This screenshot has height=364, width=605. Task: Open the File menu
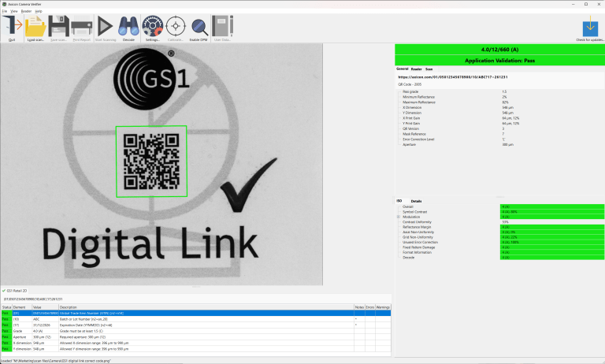point(5,11)
